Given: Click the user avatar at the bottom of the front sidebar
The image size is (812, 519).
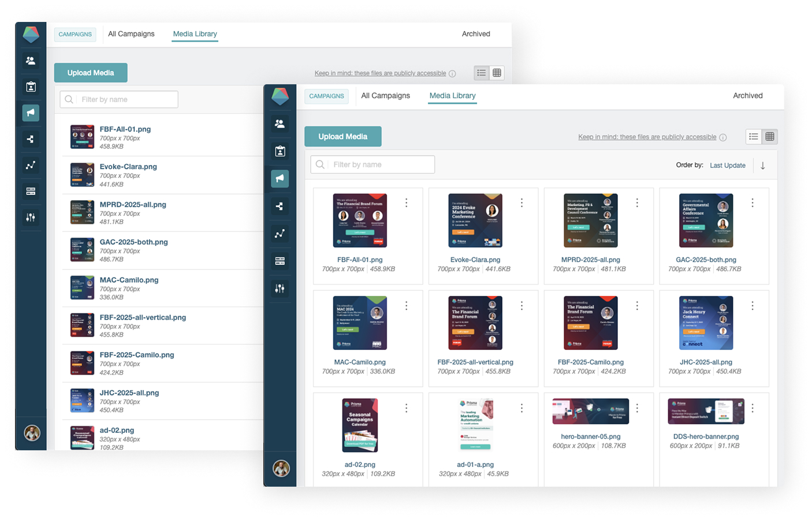Looking at the screenshot, I should pyautogui.click(x=281, y=468).
